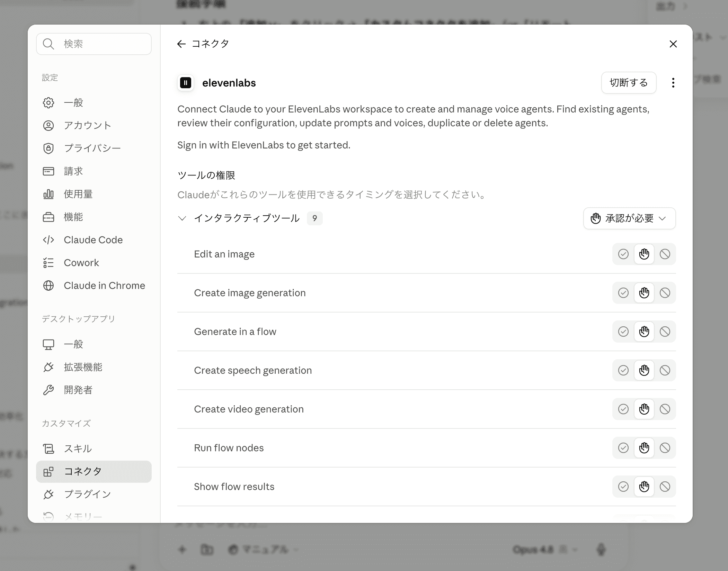Click the Generate in a flow label
The height and width of the screenshot is (571, 728).
tap(235, 332)
